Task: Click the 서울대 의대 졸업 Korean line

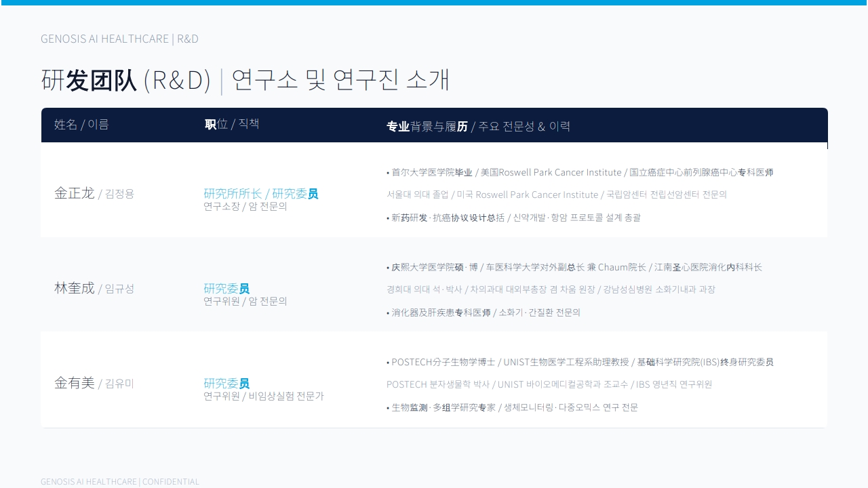Action: 557,195
